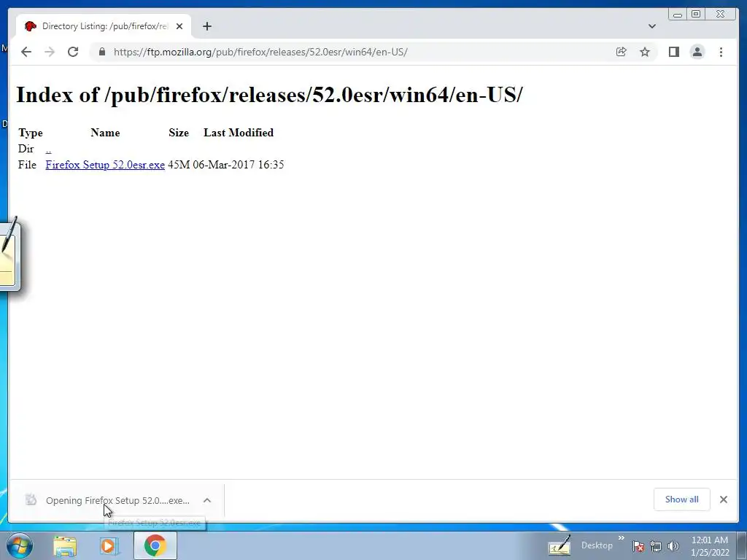The height and width of the screenshot is (560, 747).
Task: Click the Last Modified column header
Action: click(x=239, y=133)
